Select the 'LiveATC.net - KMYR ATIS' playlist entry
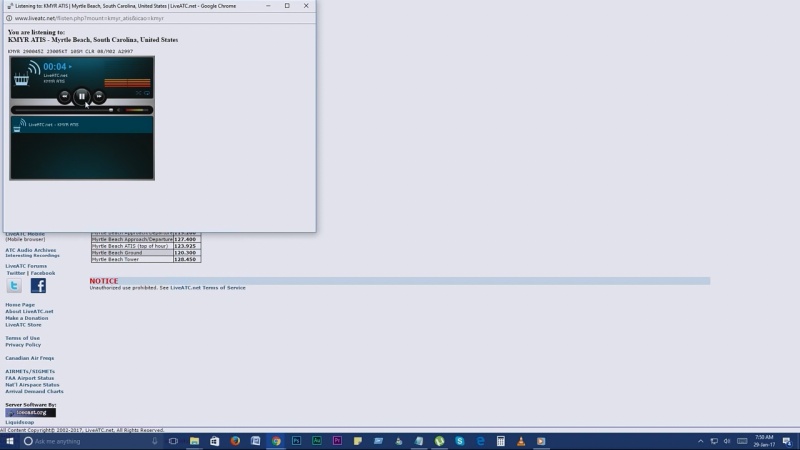 click(x=82, y=124)
